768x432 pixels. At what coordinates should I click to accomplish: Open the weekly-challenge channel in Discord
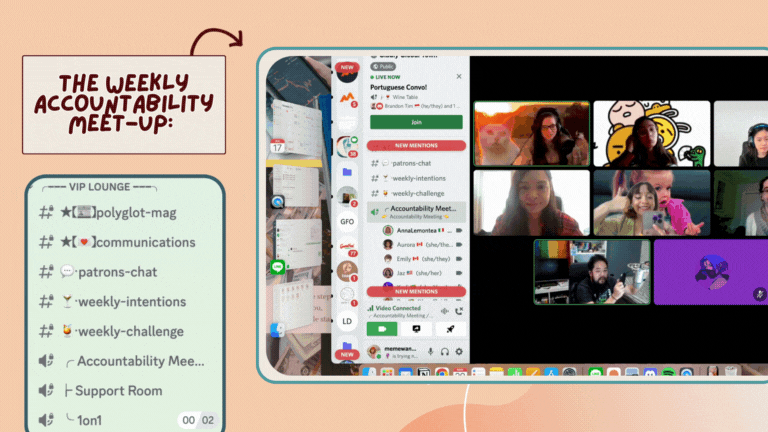(416, 193)
